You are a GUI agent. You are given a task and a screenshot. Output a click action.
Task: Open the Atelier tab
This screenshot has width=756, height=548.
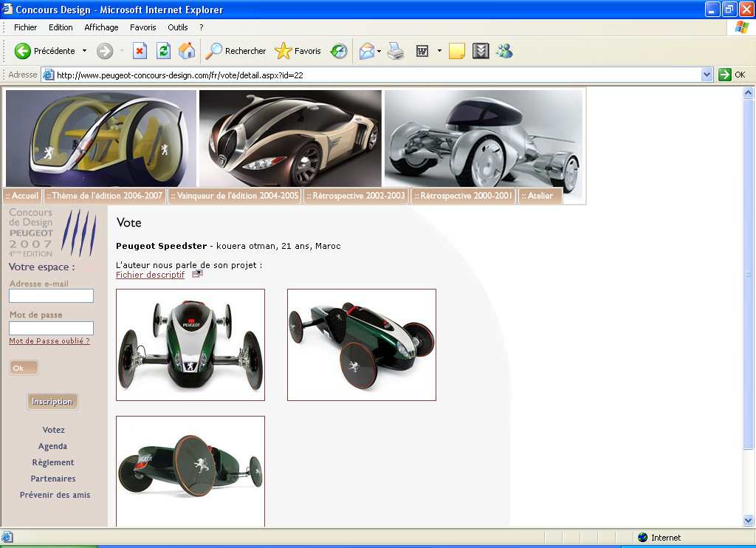click(540, 196)
